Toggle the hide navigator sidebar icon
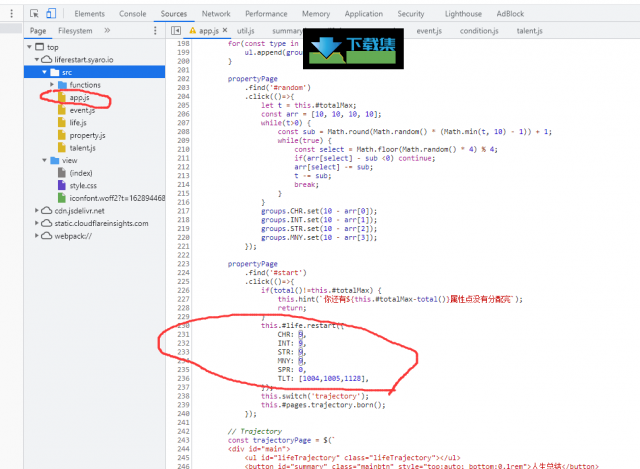 (176, 31)
